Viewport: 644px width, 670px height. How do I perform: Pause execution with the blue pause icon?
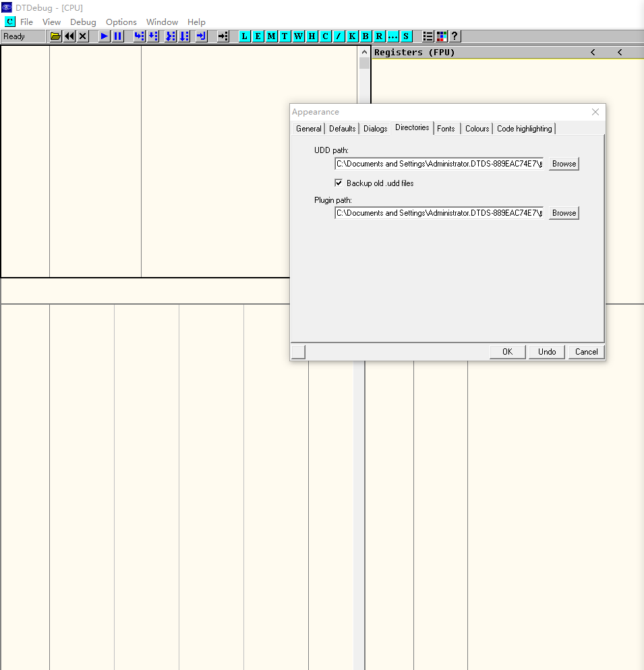(117, 36)
